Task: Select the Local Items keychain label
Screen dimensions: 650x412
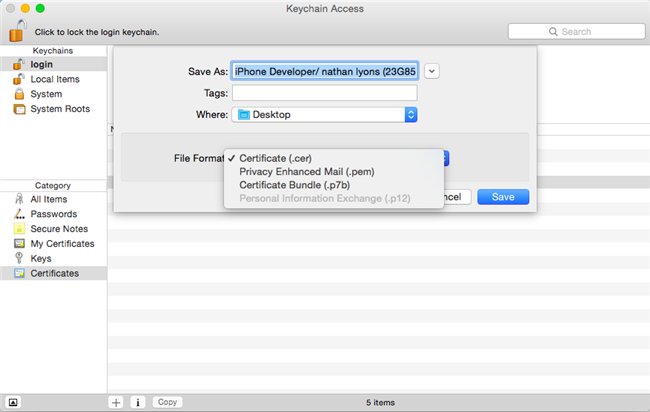Action: 55,79
